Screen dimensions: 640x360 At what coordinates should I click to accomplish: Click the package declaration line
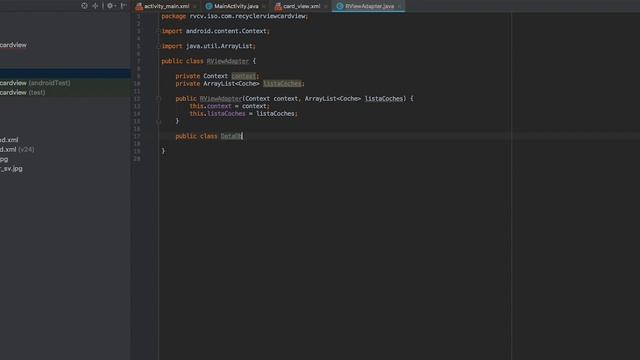coord(235,16)
